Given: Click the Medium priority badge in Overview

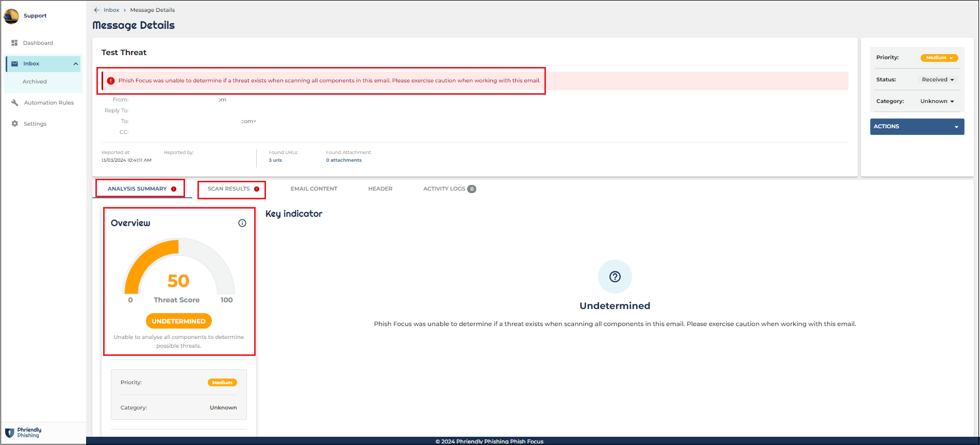Looking at the screenshot, I should (x=222, y=383).
